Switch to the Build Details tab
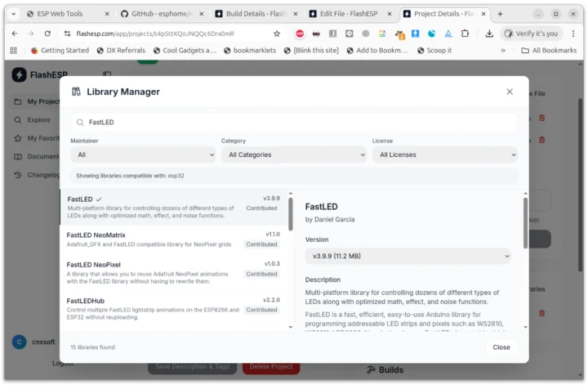The image size is (588, 385). tap(256, 14)
